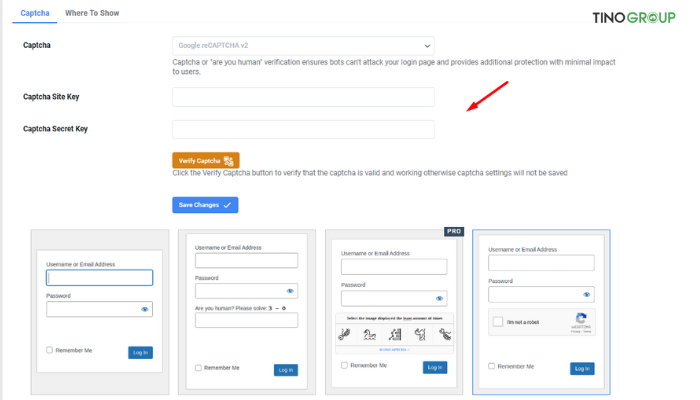Click 'Are you human? Please solve' text

(231, 308)
